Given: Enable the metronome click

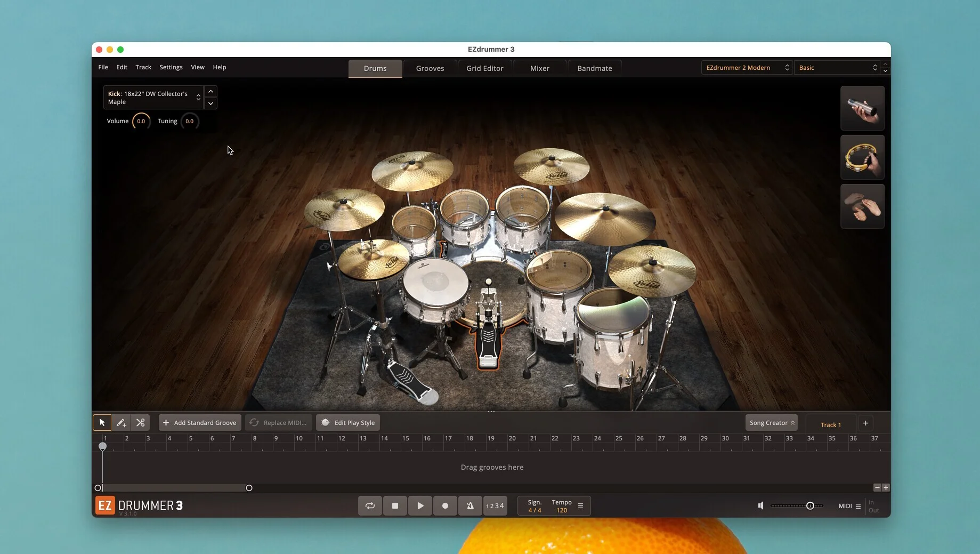Looking at the screenshot, I should tap(470, 506).
